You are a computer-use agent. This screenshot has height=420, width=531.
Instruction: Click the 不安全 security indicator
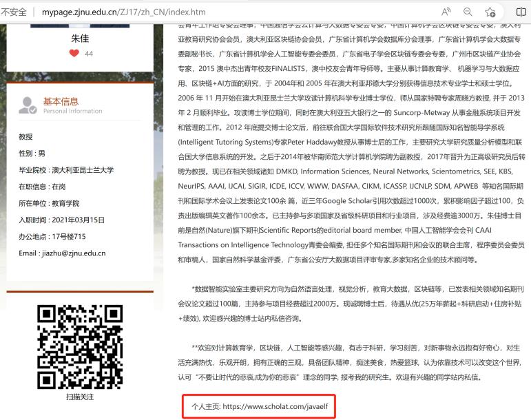(x=14, y=12)
